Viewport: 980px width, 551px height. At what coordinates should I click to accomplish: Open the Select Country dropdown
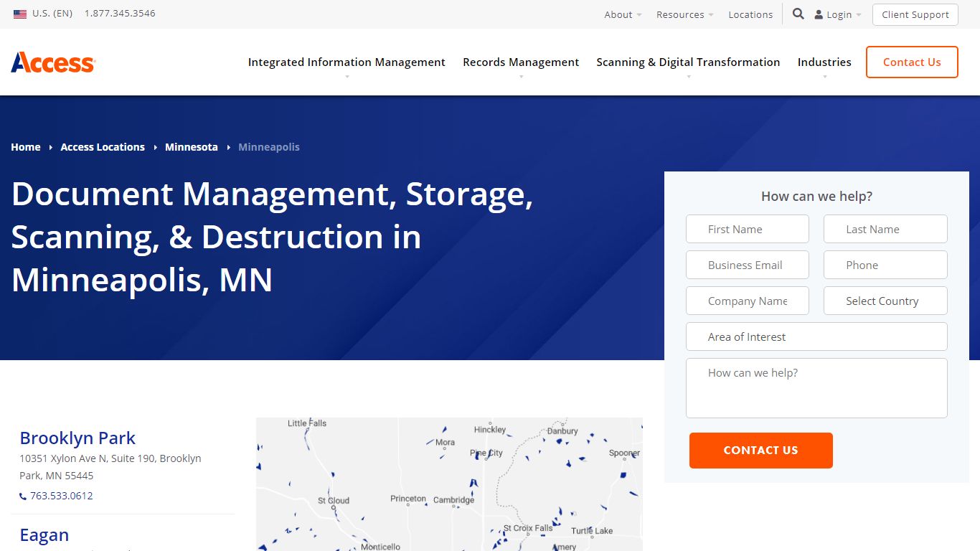coord(885,301)
